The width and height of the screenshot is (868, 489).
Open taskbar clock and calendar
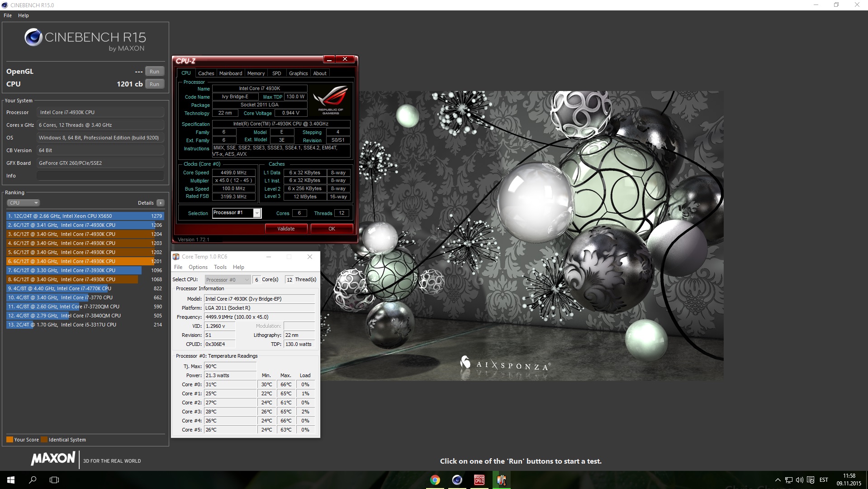849,480
